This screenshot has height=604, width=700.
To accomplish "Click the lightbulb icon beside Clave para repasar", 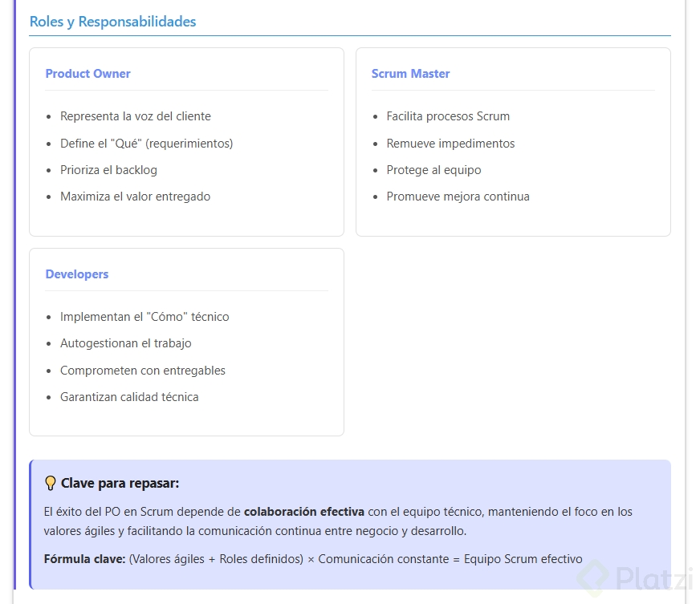I will pos(51,484).
